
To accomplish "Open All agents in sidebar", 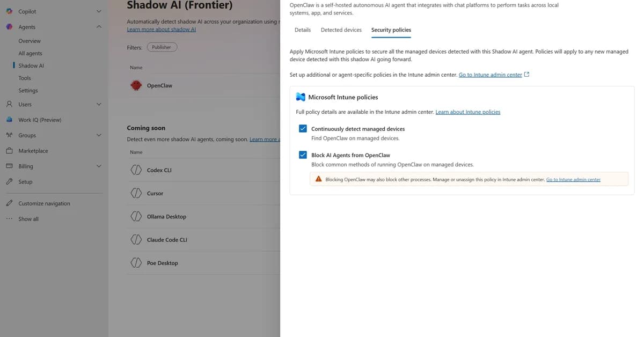I will [x=30, y=53].
